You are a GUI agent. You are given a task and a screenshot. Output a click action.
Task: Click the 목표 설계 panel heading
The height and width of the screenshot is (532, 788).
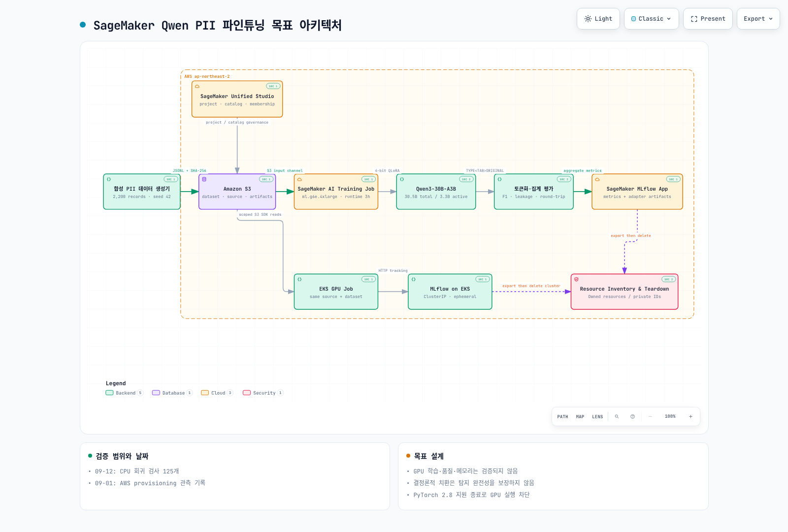[x=429, y=456]
